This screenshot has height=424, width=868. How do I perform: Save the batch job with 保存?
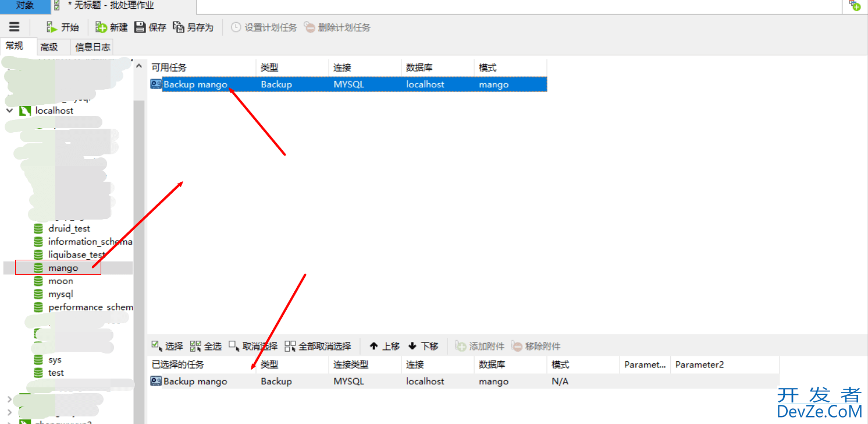(150, 27)
